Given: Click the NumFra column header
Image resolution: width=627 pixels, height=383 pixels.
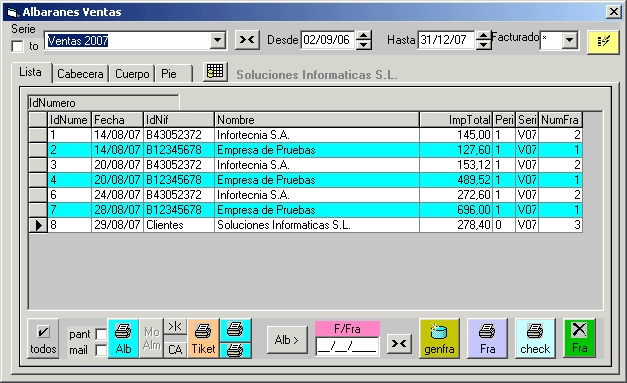Looking at the screenshot, I should click(x=560, y=120).
